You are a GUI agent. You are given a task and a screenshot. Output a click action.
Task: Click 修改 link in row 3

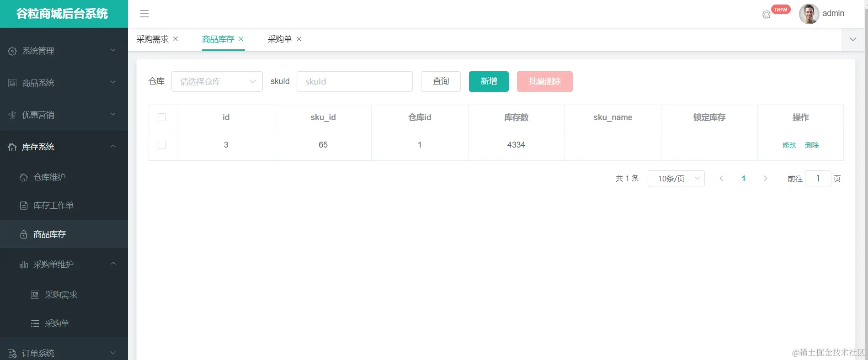coord(789,145)
